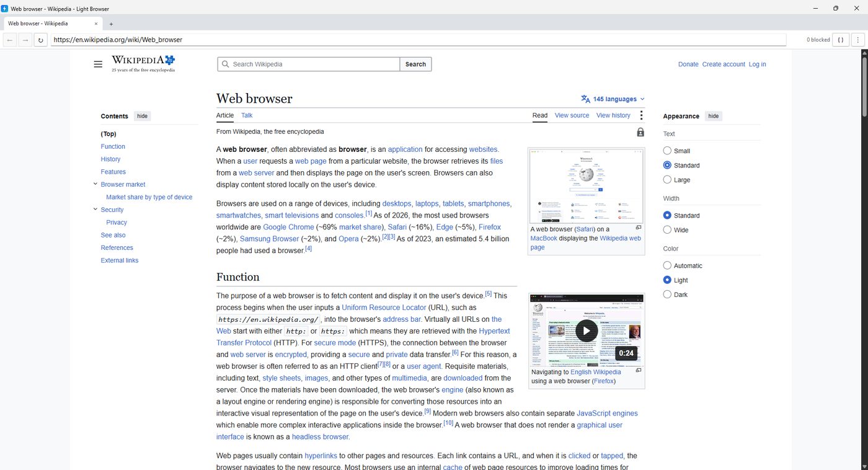The height and width of the screenshot is (470, 868).
Task: Open the browser three-dot menu
Action: (x=858, y=40)
